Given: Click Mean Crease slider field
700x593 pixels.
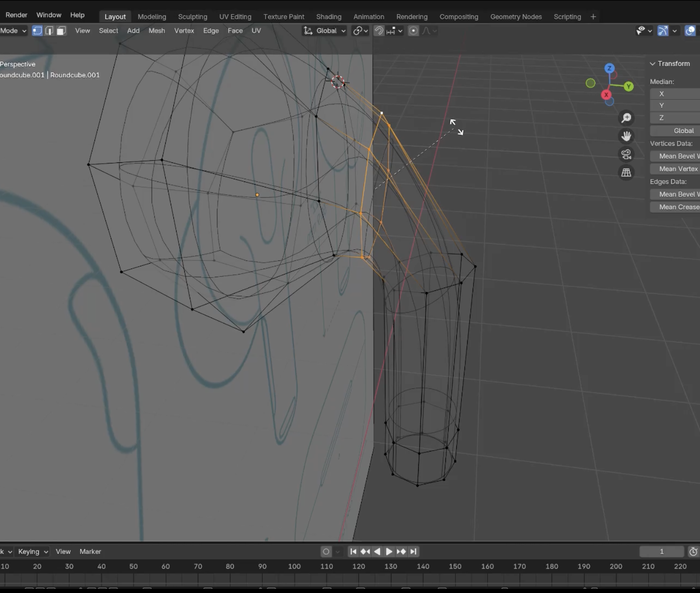Looking at the screenshot, I should point(679,207).
